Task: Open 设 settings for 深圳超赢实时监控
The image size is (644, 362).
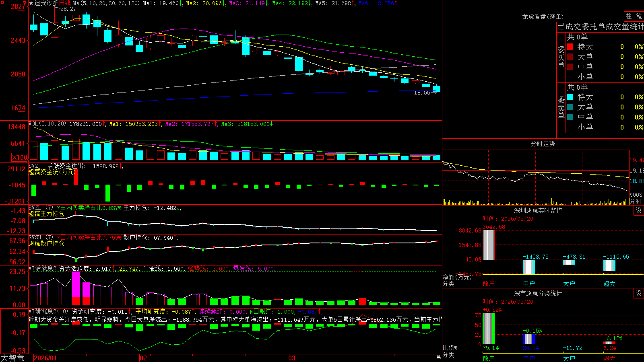Action: tap(638, 210)
